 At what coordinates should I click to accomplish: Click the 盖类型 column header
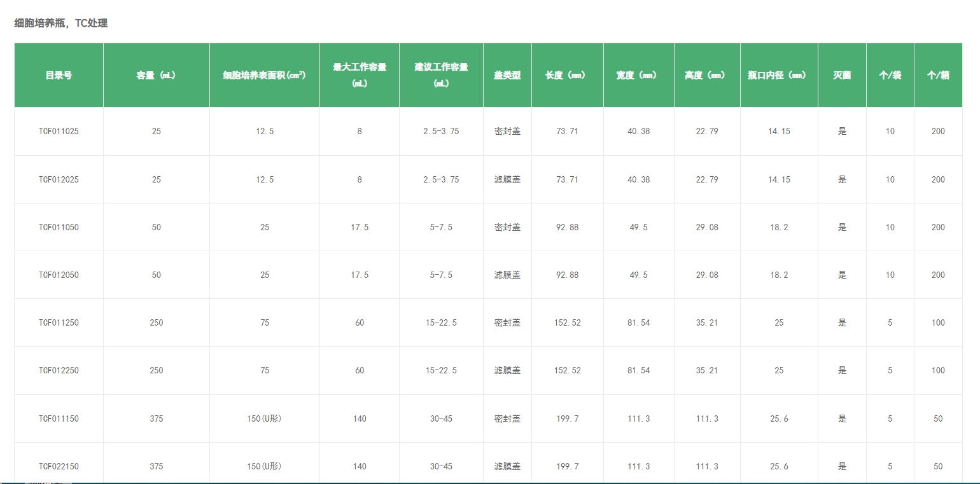507,75
